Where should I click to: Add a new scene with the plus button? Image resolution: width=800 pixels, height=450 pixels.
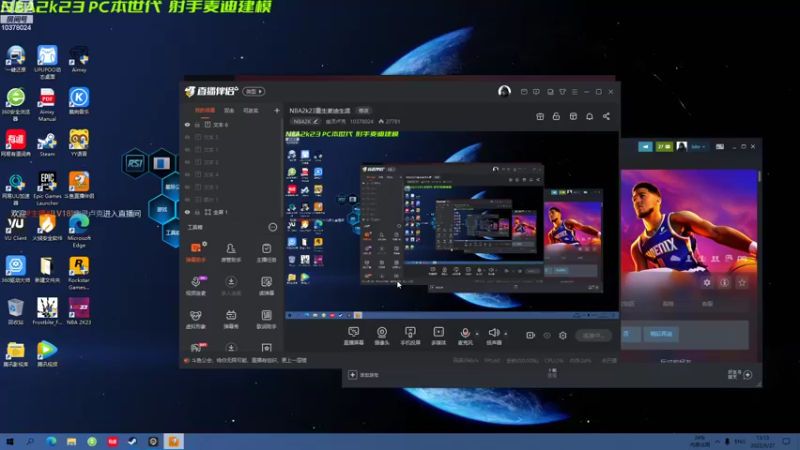click(x=277, y=110)
